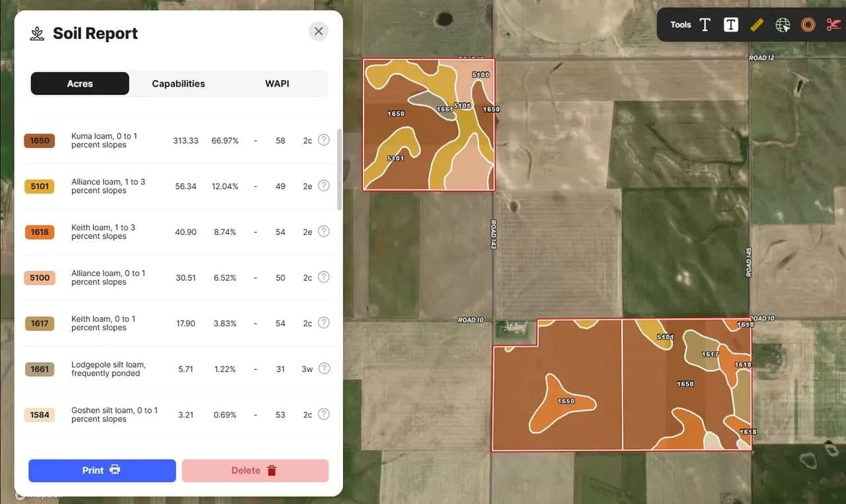Click the 1650 brown color swatch
The height and width of the screenshot is (504, 846).
pos(40,141)
